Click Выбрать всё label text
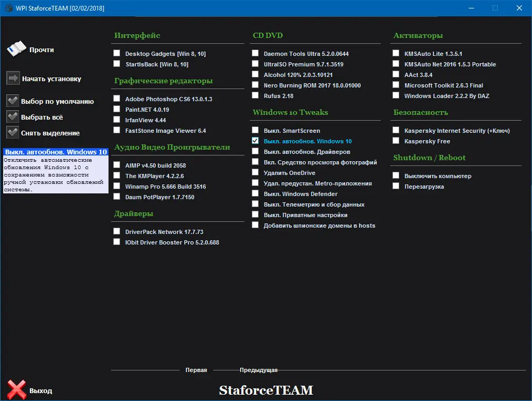 pos(42,117)
